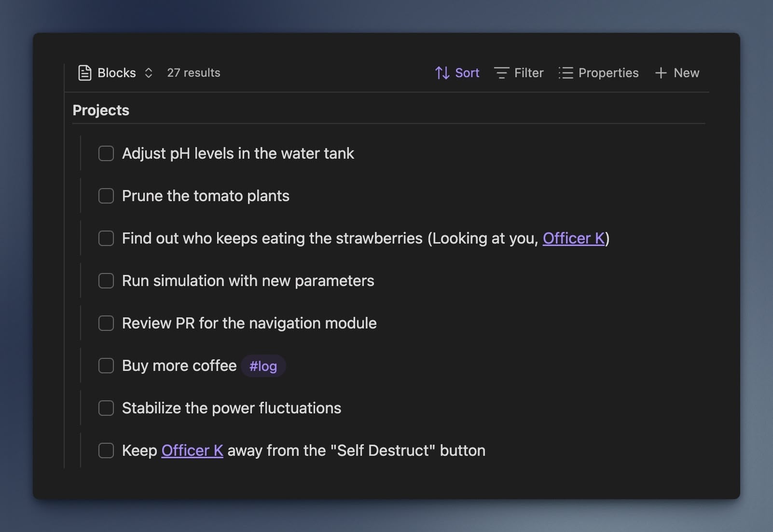Follow the Officer K link in the last task

tap(192, 450)
